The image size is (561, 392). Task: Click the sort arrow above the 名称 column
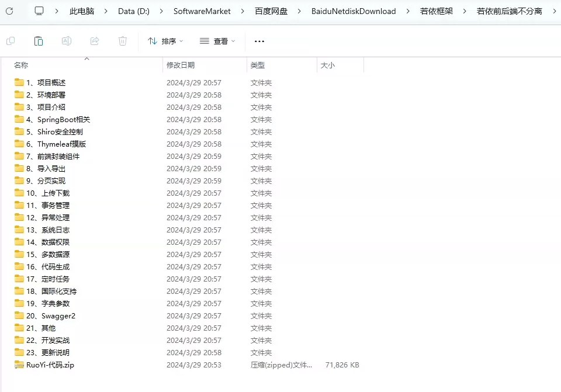point(86,58)
